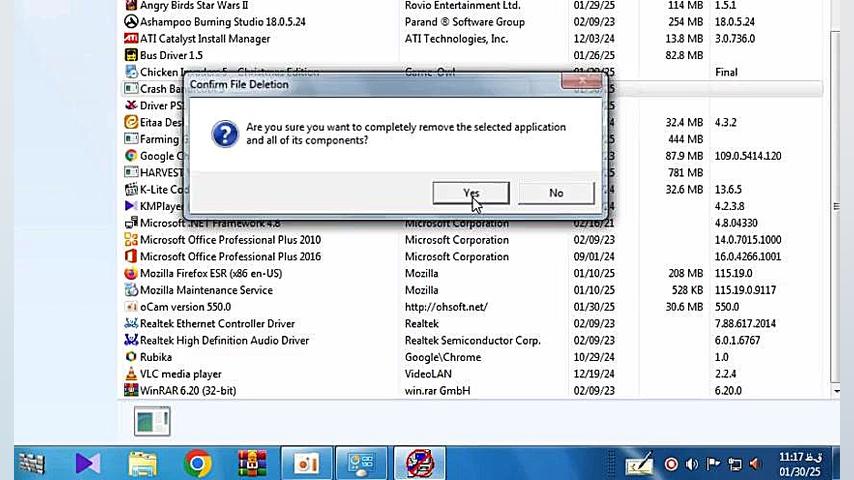Switch to oCam taskbar window
This screenshot has width=854, height=480.
[306, 464]
